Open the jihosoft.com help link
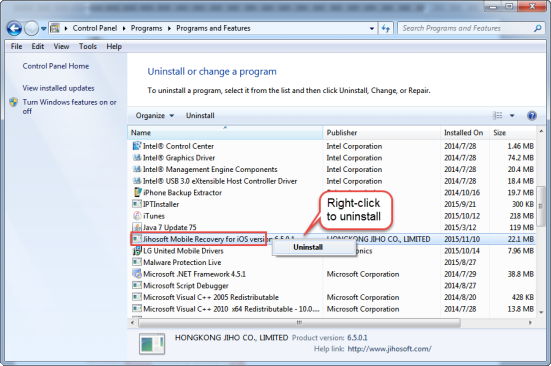Screen dimensions: 551x366 (389, 349)
